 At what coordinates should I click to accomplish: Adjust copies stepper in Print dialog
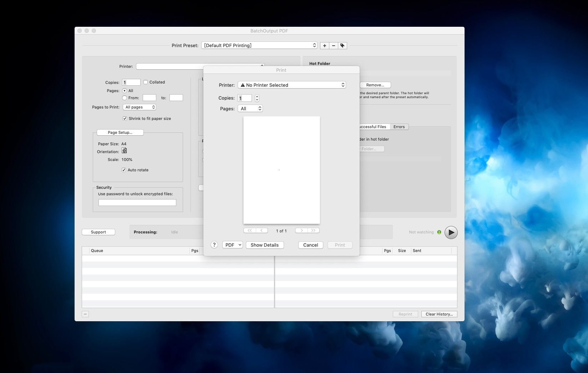(257, 98)
